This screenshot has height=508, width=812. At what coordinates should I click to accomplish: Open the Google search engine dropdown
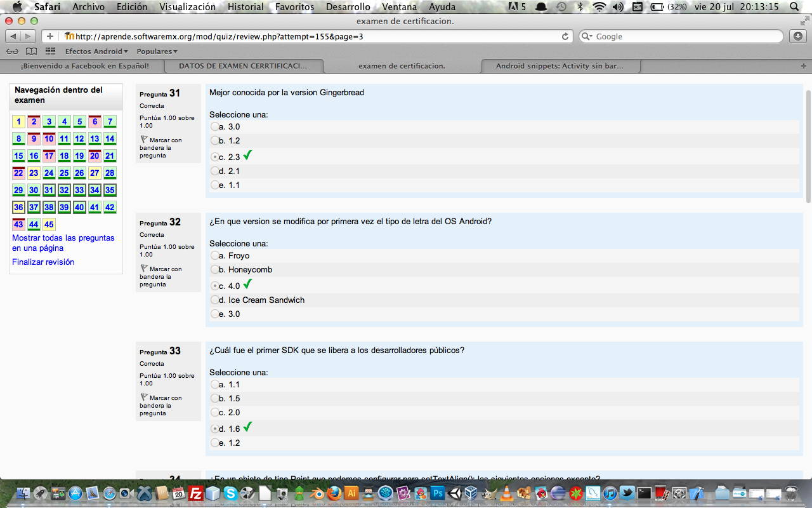pos(587,36)
